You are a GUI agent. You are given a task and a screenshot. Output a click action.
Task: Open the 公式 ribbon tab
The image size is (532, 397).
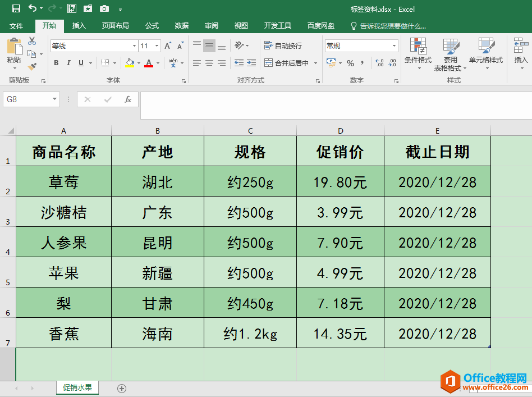click(152, 26)
